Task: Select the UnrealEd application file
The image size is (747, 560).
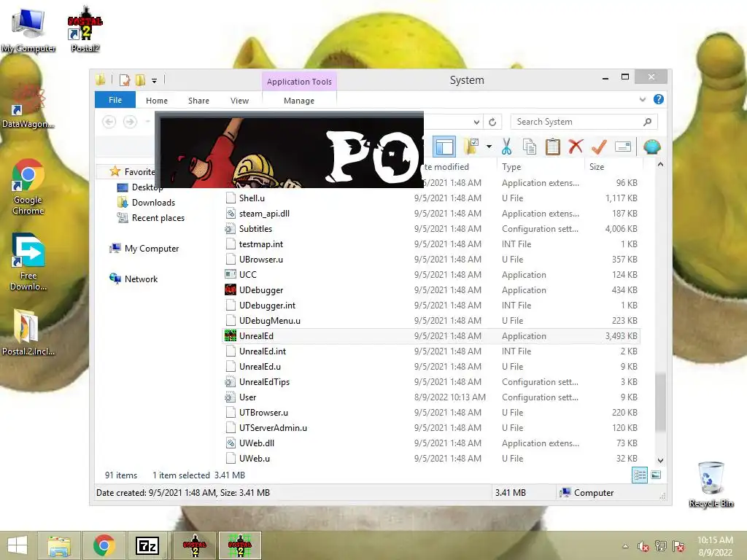Action: (x=431, y=335)
